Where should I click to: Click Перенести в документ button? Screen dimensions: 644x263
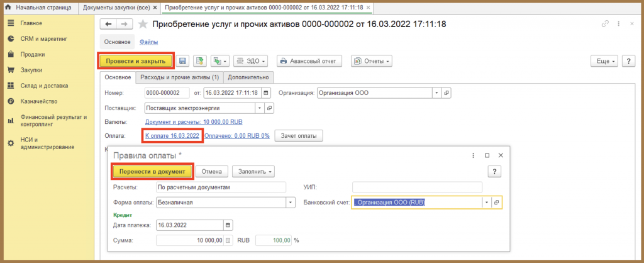click(x=152, y=171)
